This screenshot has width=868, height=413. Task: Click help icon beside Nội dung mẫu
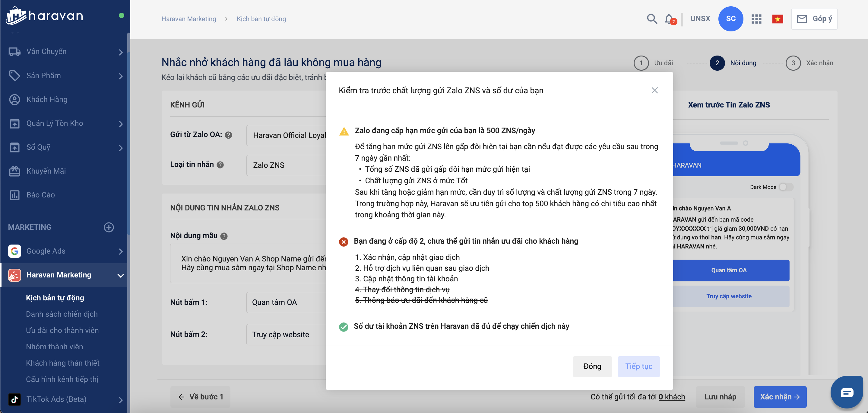click(x=224, y=236)
